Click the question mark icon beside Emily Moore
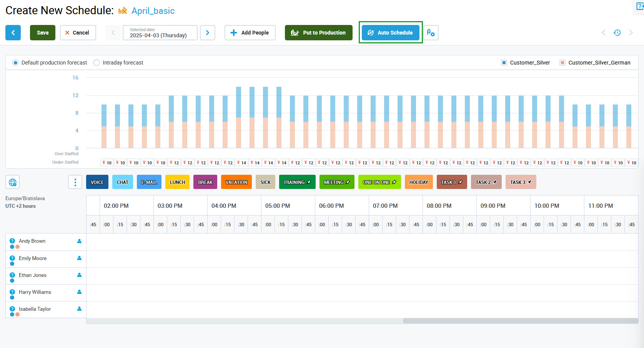Screen dimensions: 644x348 12,258
